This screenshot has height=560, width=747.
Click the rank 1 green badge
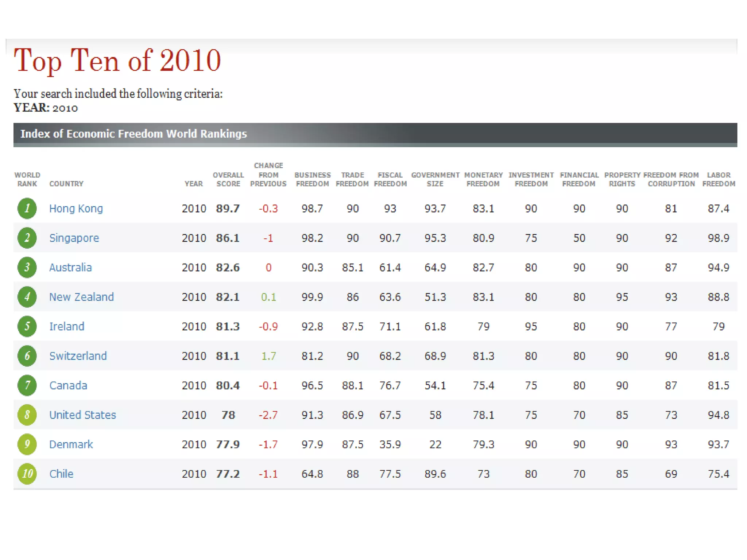coord(27,209)
